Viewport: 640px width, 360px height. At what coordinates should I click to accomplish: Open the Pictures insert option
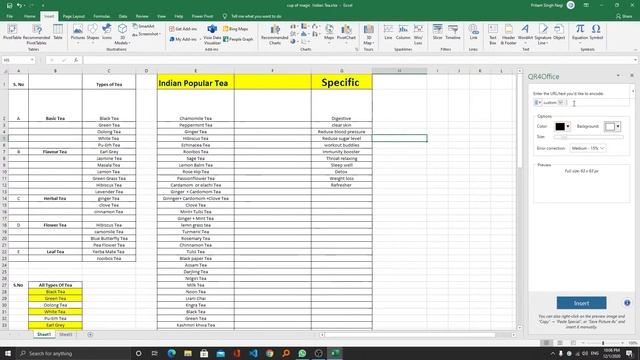pos(78,33)
